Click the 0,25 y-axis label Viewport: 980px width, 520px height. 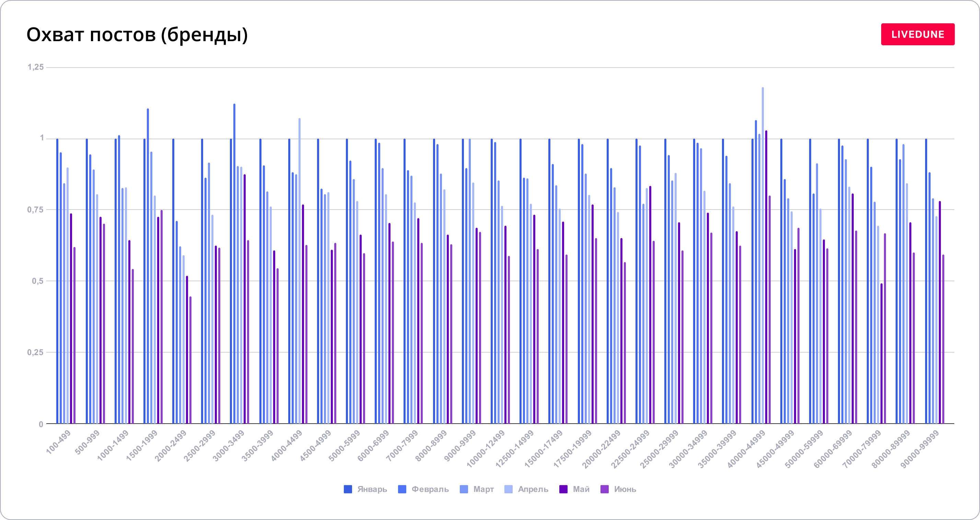(x=36, y=352)
